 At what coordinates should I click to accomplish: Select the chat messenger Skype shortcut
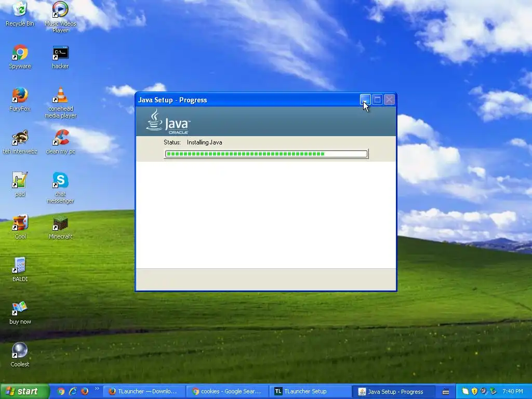click(60, 188)
